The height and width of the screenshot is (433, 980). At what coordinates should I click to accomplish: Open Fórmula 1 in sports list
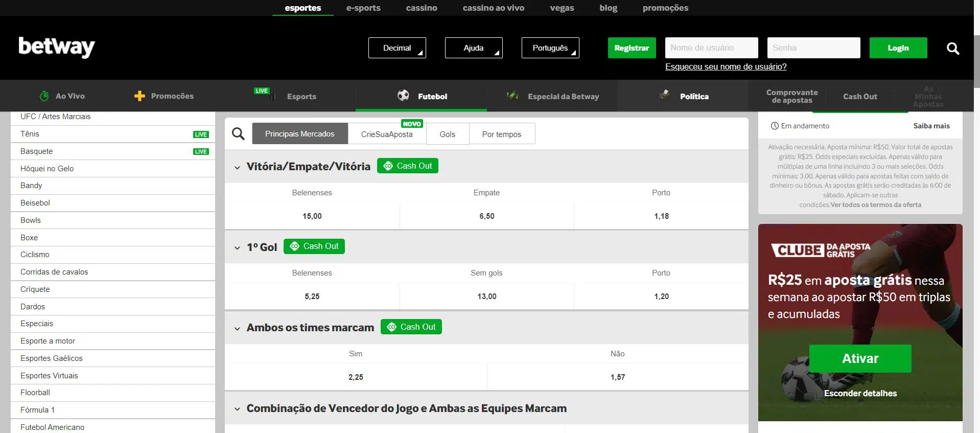[x=112, y=410]
